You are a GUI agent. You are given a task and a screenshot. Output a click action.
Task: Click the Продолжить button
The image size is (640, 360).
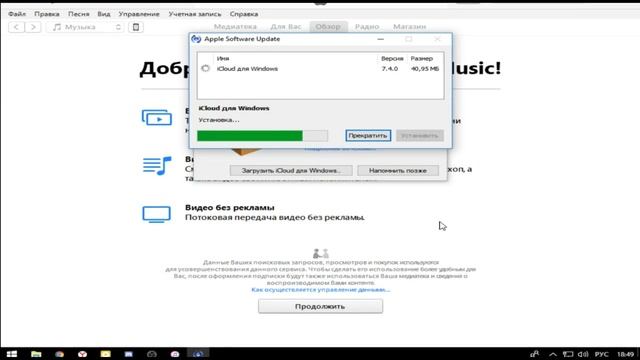[x=320, y=306]
